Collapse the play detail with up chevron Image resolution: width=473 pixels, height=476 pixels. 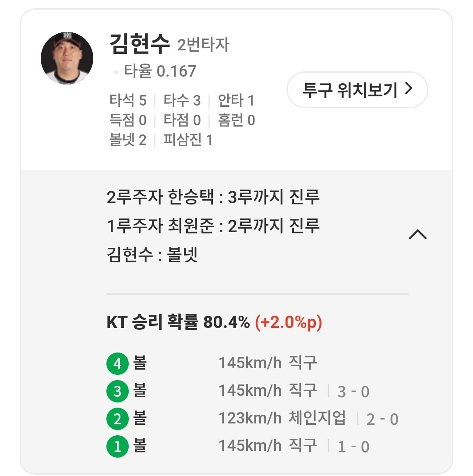click(x=417, y=235)
